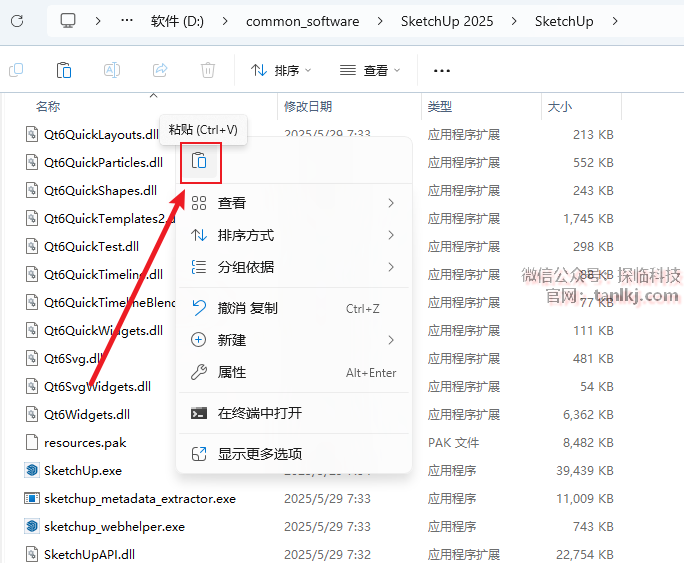Click the toolbar copy icon
Image resolution: width=684 pixels, height=563 pixels.
click(x=16, y=70)
